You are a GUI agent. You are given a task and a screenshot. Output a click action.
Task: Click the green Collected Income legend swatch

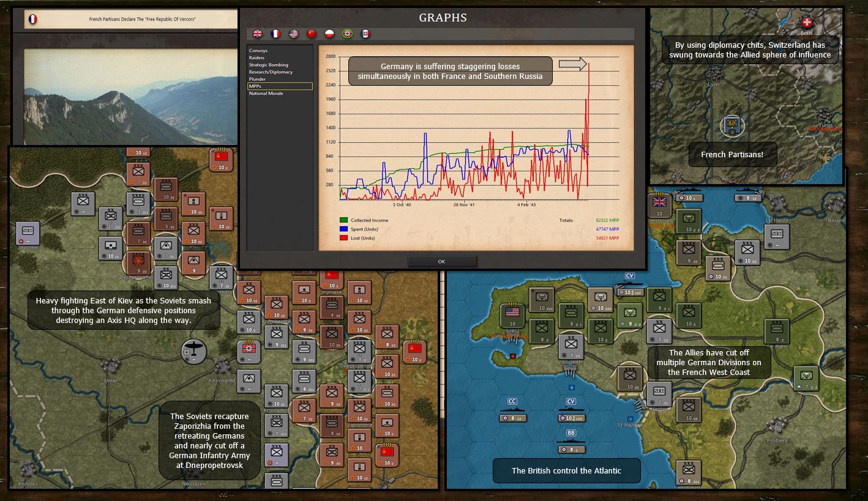pos(343,220)
